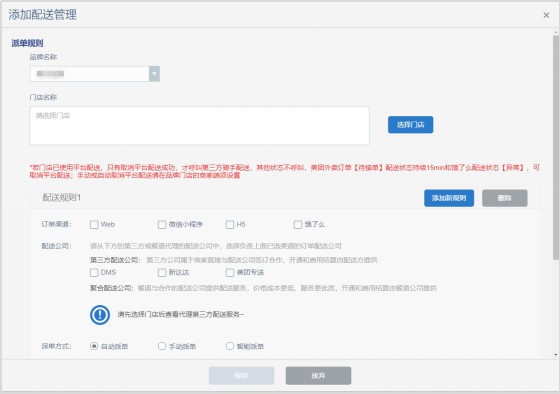Click the 请先选择门店后查看代理第三方配送服务 notice
The image size is (560, 394).
pyautogui.click(x=180, y=315)
